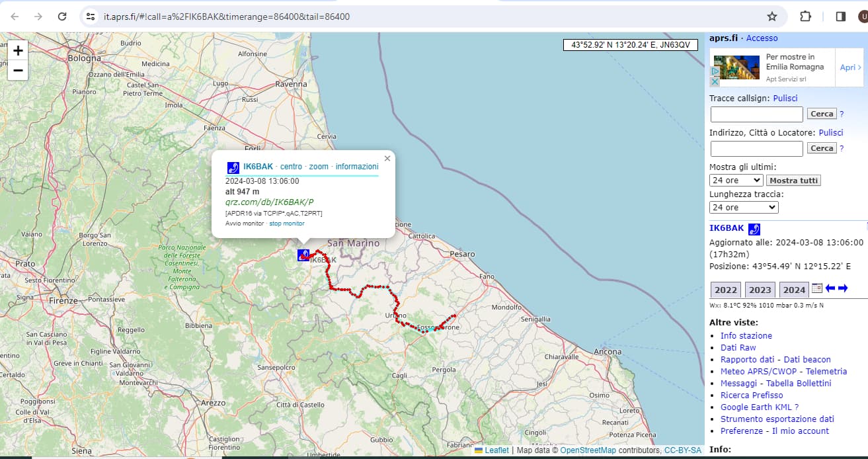Click the blue back arrow next to calendar
This screenshot has height=459, width=868.
click(831, 289)
